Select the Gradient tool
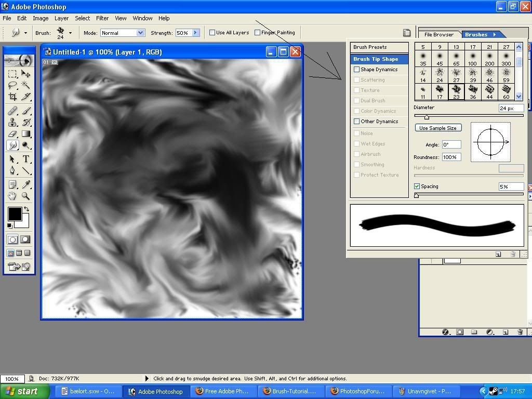 pyautogui.click(x=25, y=134)
